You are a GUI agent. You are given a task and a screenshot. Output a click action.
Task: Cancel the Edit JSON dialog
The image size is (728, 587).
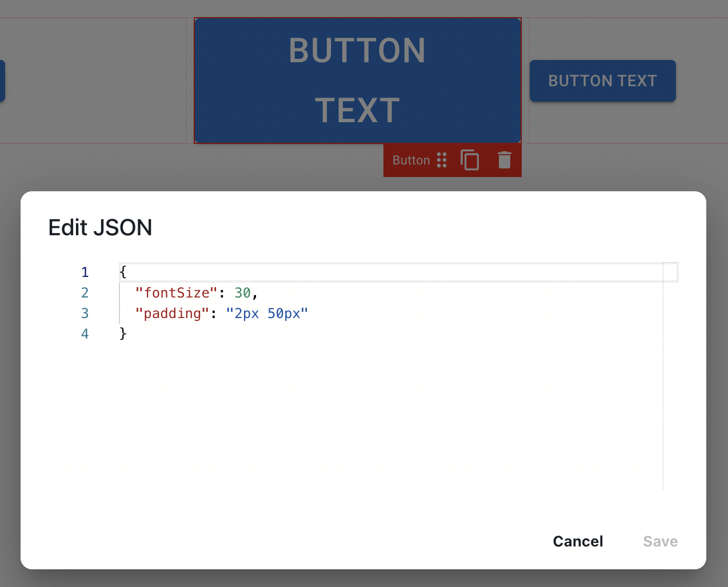(x=578, y=541)
